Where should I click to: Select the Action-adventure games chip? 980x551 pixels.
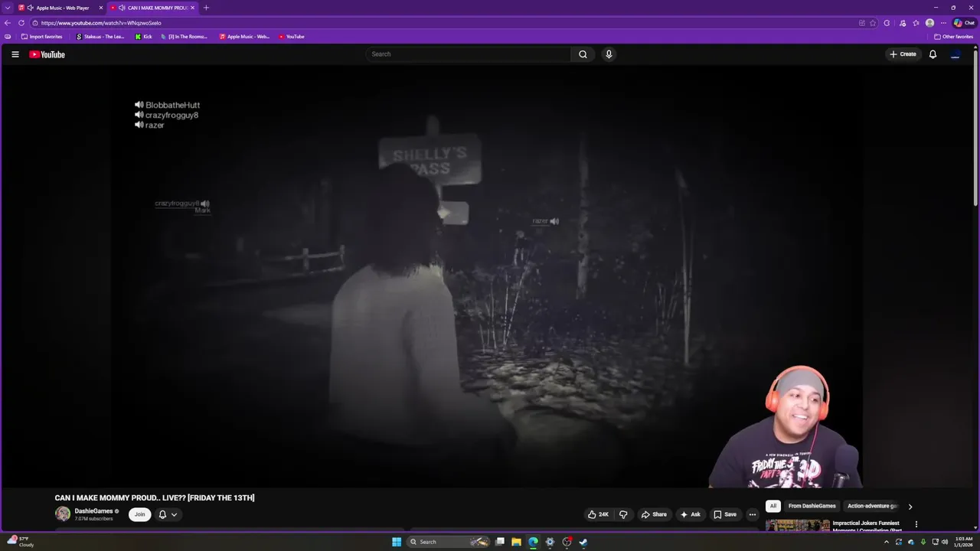[872, 506]
